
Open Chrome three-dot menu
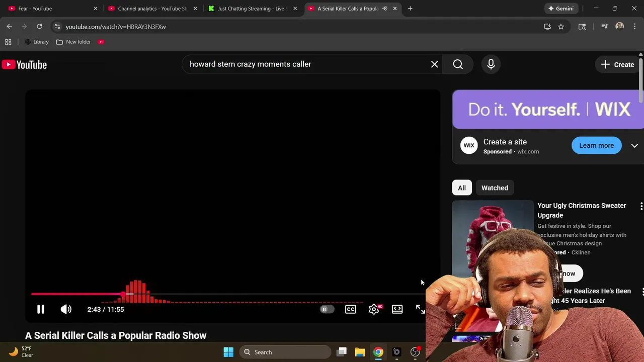pos(634,27)
